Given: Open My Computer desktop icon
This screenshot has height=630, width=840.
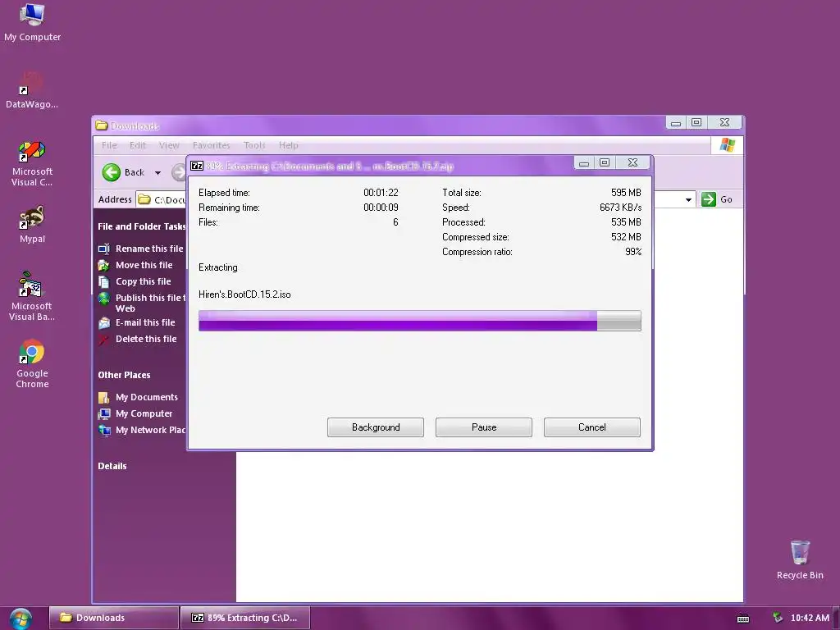Looking at the screenshot, I should tap(32, 22).
